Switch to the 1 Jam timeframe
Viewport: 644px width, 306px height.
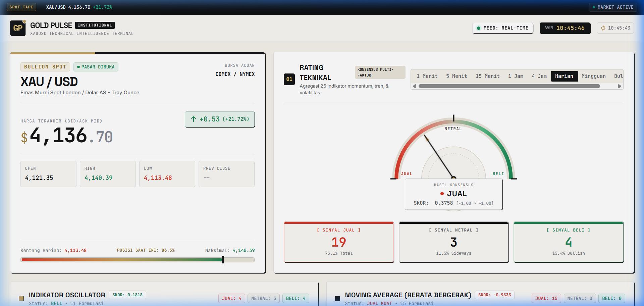(x=516, y=76)
